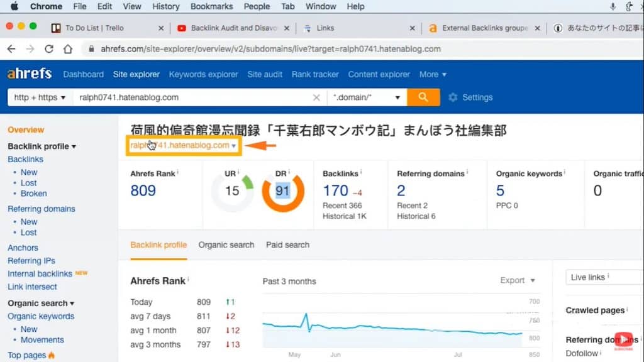The height and width of the screenshot is (362, 644).
Task: Click the Chrome address bar URL
Action: [x=270, y=49]
